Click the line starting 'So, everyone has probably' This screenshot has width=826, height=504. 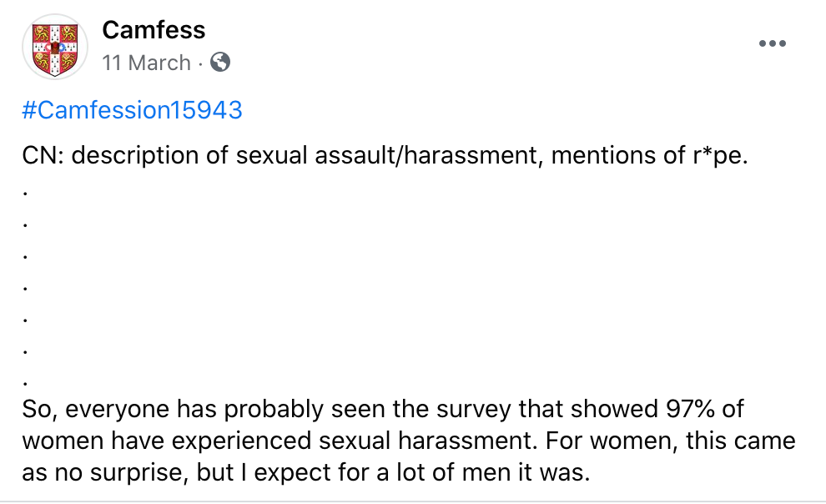pyautogui.click(x=383, y=409)
